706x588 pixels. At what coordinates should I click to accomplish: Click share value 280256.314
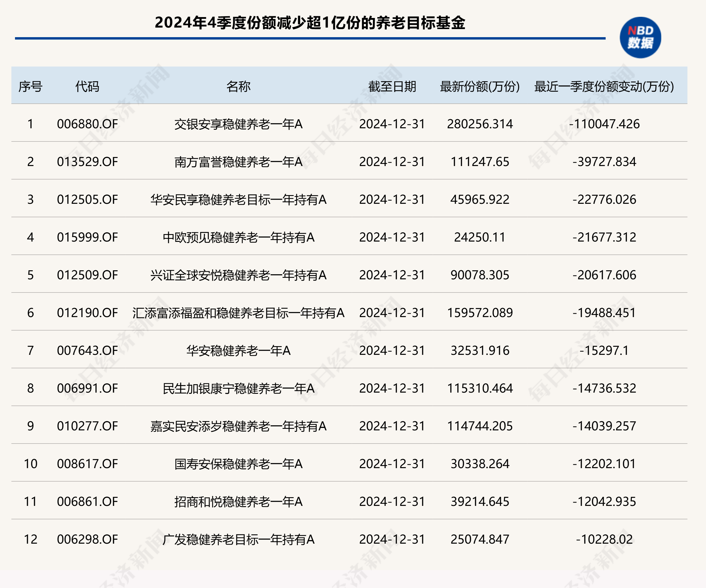pyautogui.click(x=480, y=124)
